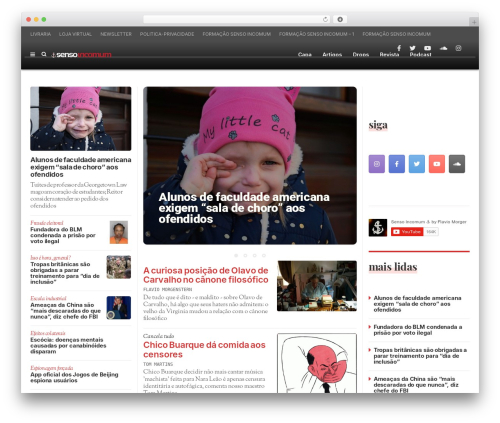
Task: Open Facebook icon in header
Action: 399,48
